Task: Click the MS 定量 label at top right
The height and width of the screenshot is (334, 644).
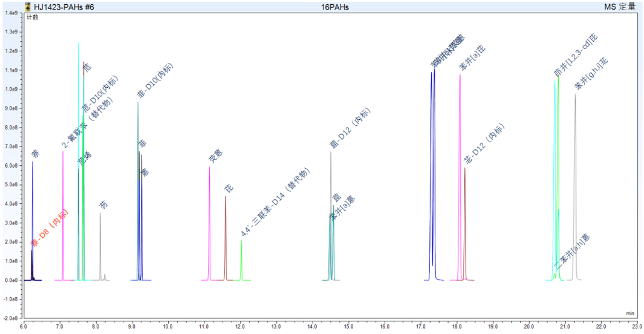Action: tap(619, 7)
